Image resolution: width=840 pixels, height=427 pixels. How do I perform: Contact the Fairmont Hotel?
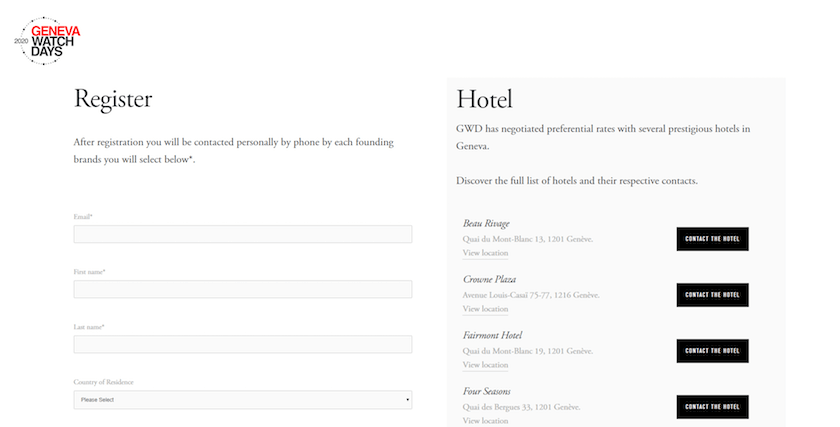712,351
